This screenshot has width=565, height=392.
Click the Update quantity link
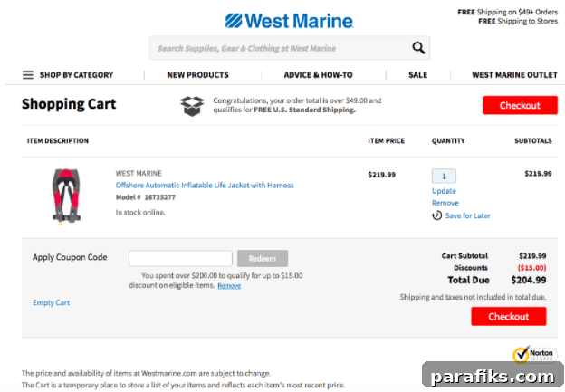[x=444, y=191]
